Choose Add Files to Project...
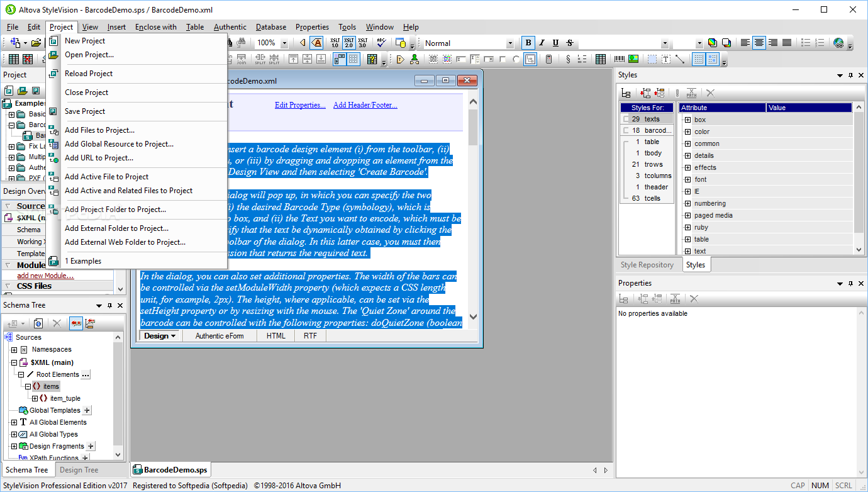Screen dimensions: 868x492 click(99, 130)
